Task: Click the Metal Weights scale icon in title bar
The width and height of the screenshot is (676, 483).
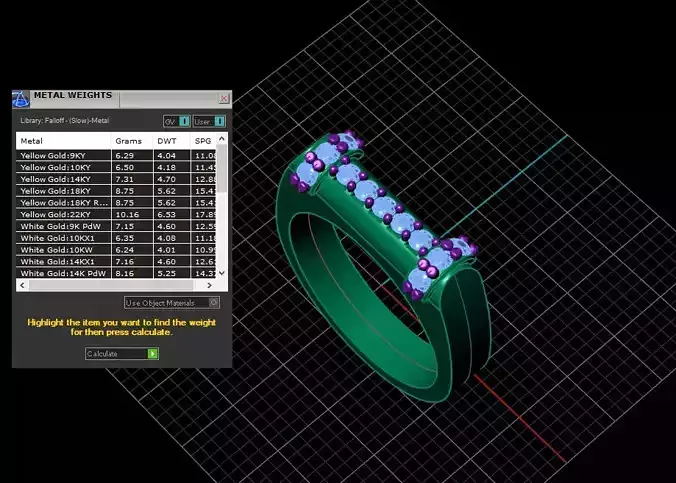Action: point(20,99)
